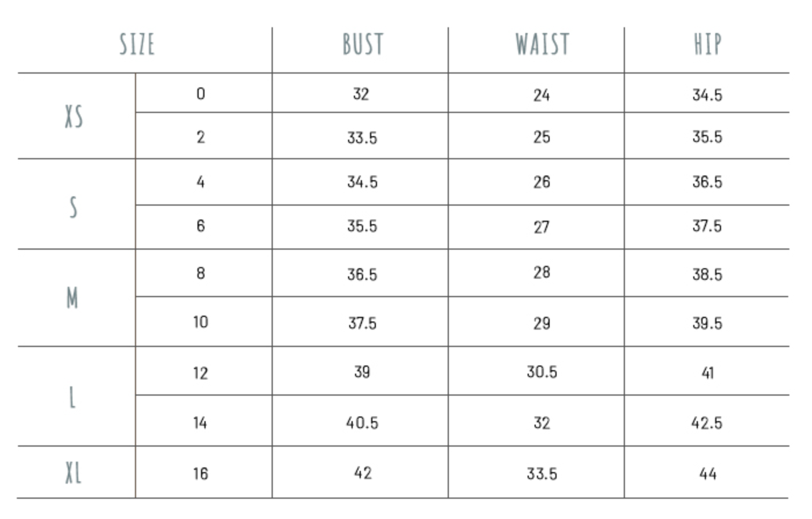Select waist value 30.5
The image size is (812, 519).
(x=542, y=372)
